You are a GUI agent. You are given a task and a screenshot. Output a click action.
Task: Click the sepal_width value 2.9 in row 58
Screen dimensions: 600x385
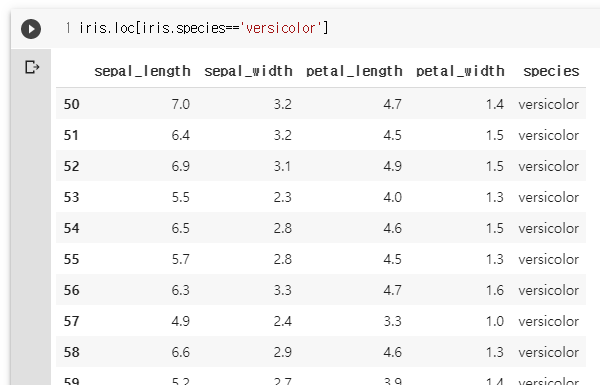[x=282, y=352]
